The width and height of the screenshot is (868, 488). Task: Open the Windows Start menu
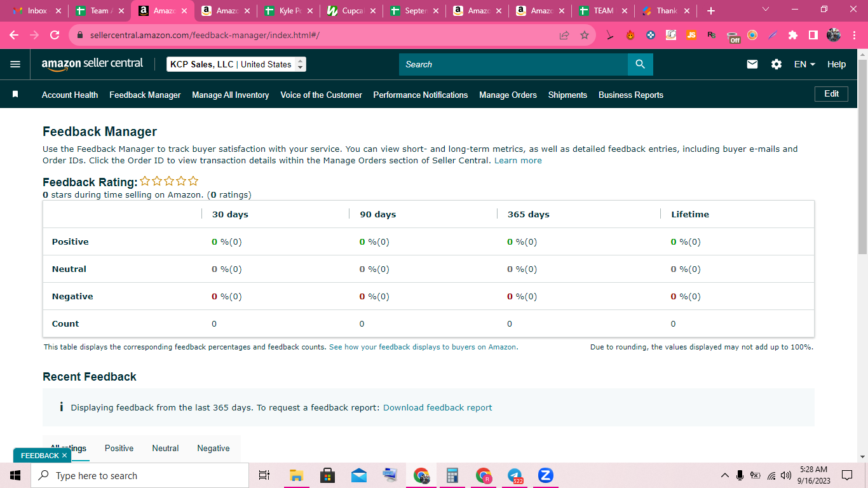pyautogui.click(x=15, y=475)
